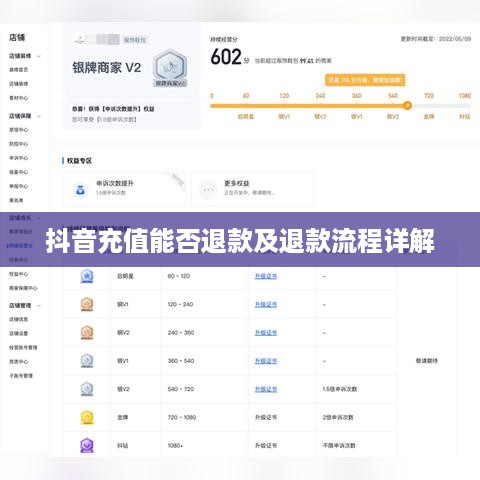Click the silver badge in the 540 - 720 row
Screen dimensions: 480x480
[87, 389]
